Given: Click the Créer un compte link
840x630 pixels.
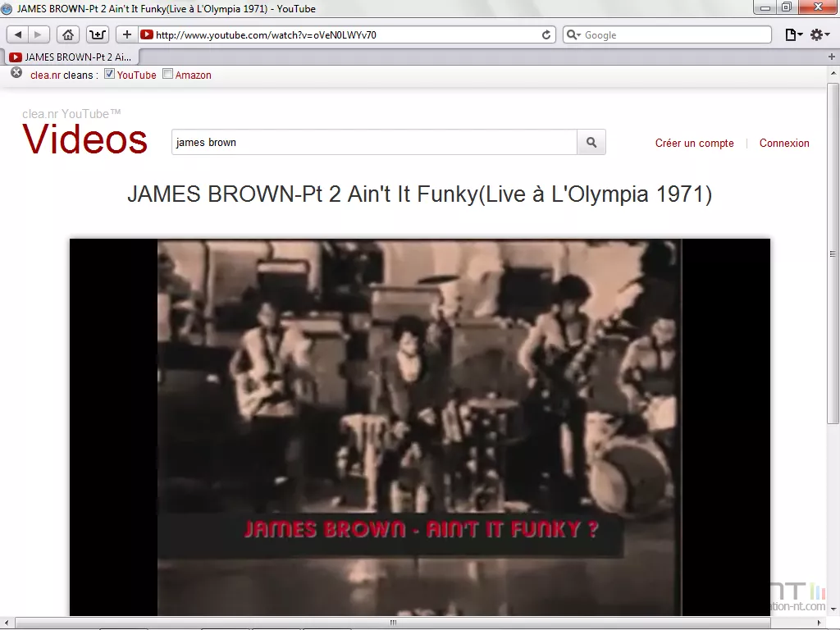Looking at the screenshot, I should [694, 143].
